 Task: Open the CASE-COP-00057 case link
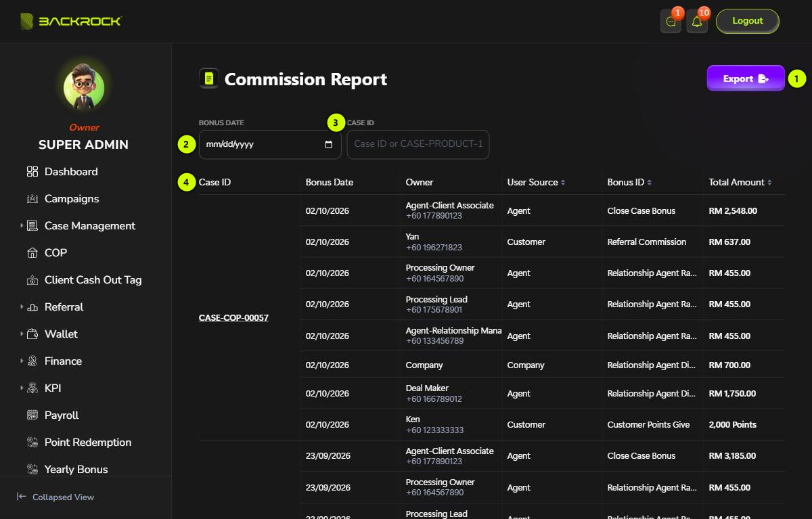[233, 317]
